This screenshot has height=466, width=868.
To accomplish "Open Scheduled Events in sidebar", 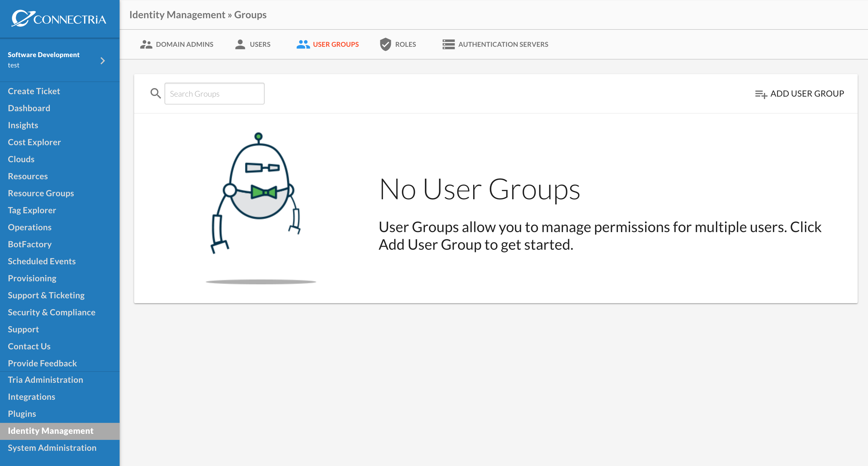I will coord(42,261).
